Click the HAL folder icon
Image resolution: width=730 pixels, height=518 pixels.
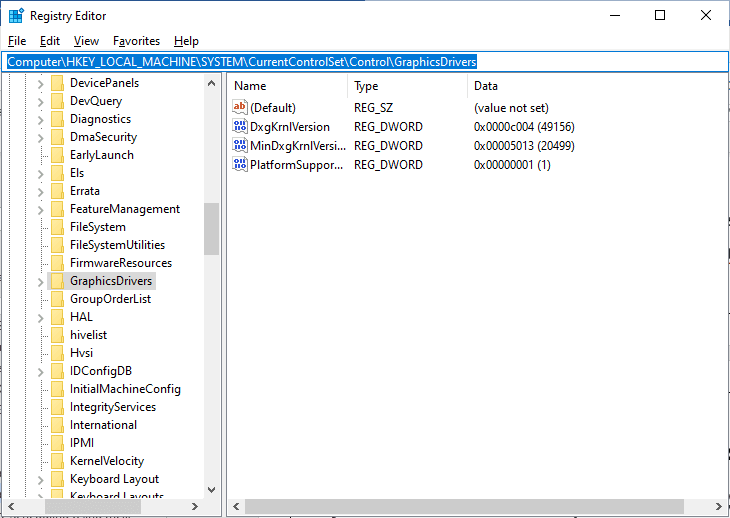(x=57, y=317)
